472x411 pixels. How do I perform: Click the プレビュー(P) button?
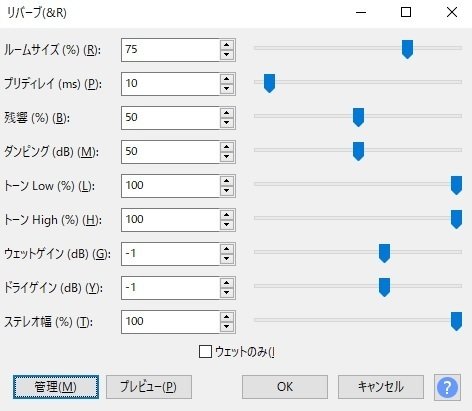point(149,387)
